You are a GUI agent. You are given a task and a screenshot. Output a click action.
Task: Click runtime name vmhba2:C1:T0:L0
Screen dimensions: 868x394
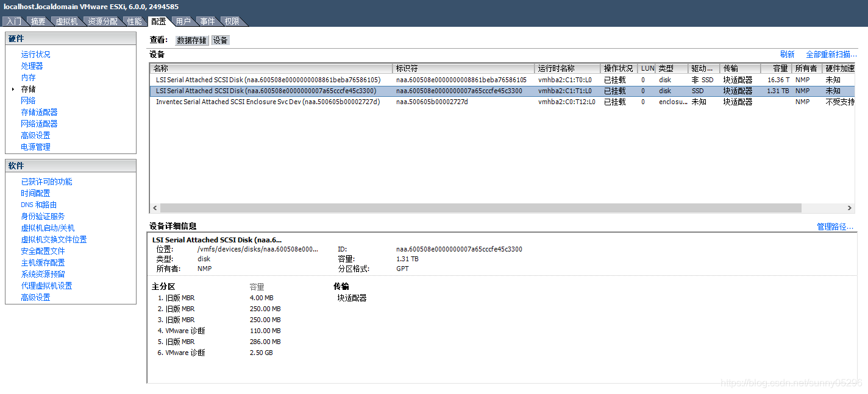(x=564, y=80)
